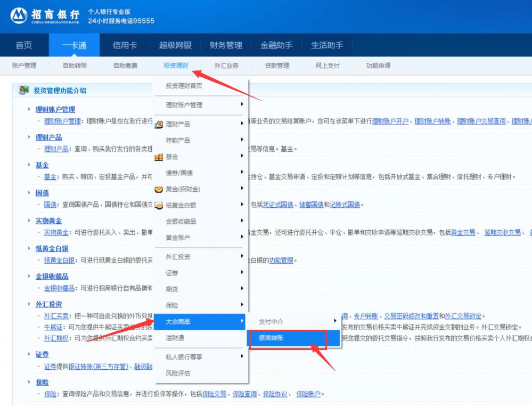The height and width of the screenshot is (406, 532).
Task: Expand the 外汇投资 submenu arrow in the dropdown
Action: [242, 256]
